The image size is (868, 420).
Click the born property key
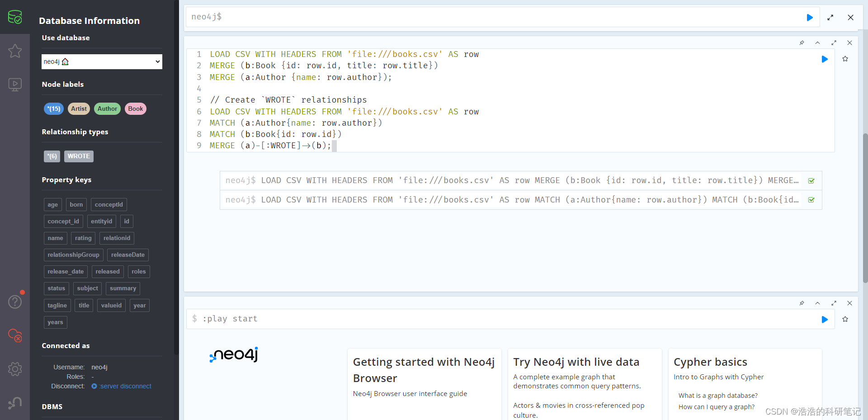(76, 204)
